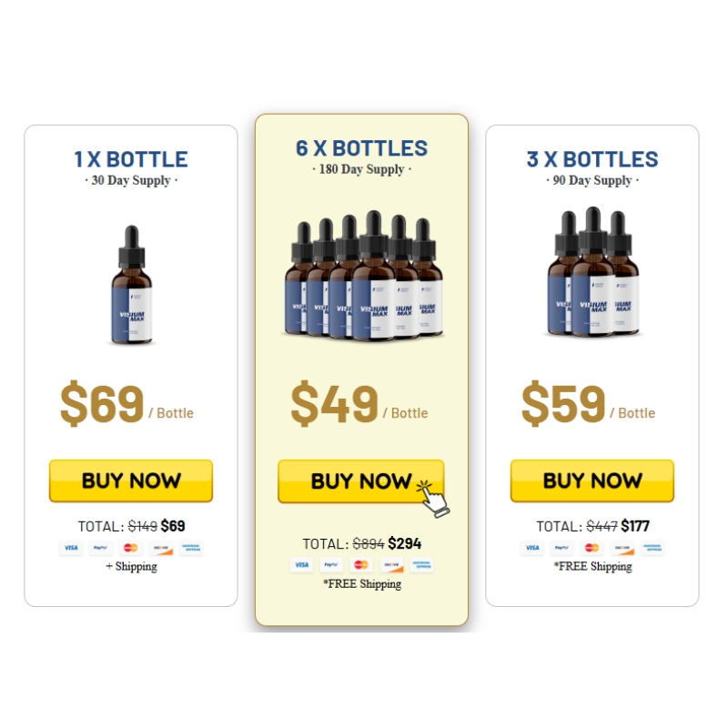Choose the PayPal icon in the 6 bottles card

click(331, 565)
